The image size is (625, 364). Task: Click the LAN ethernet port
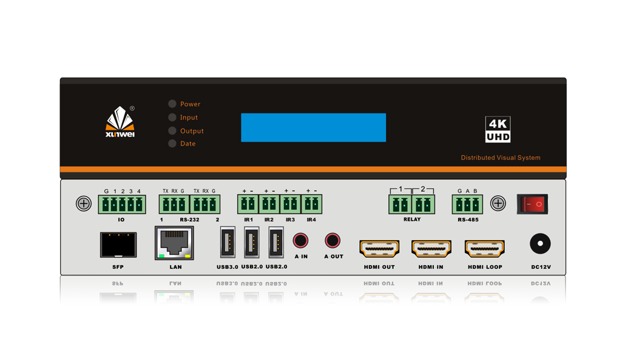(175, 243)
